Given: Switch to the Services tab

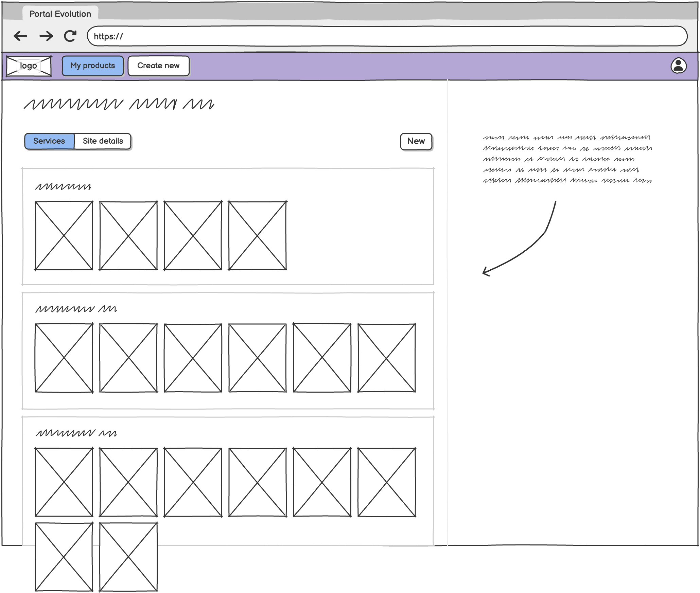Looking at the screenshot, I should point(49,141).
